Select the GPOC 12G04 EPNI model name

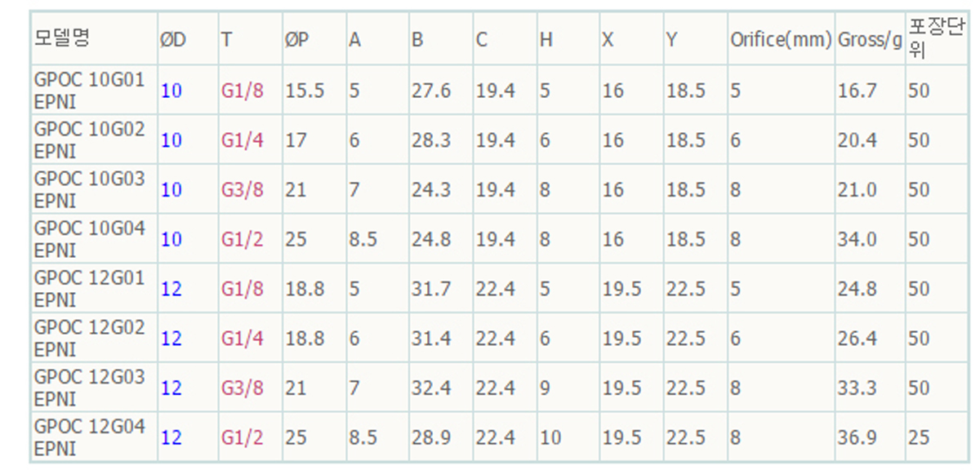[x=89, y=437]
